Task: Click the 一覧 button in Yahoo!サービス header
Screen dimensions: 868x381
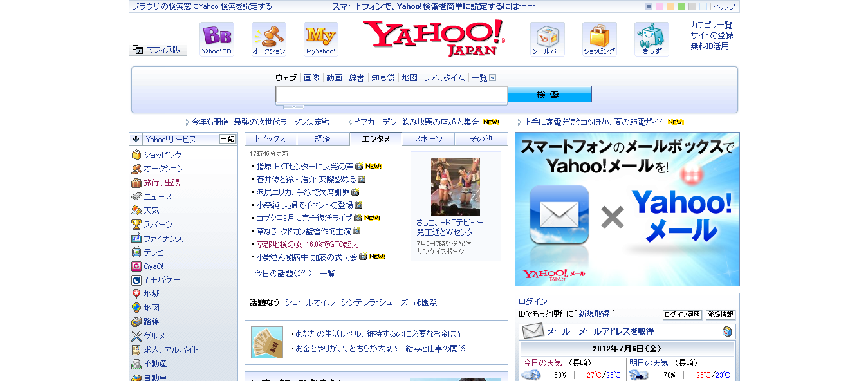Action: 228,139
